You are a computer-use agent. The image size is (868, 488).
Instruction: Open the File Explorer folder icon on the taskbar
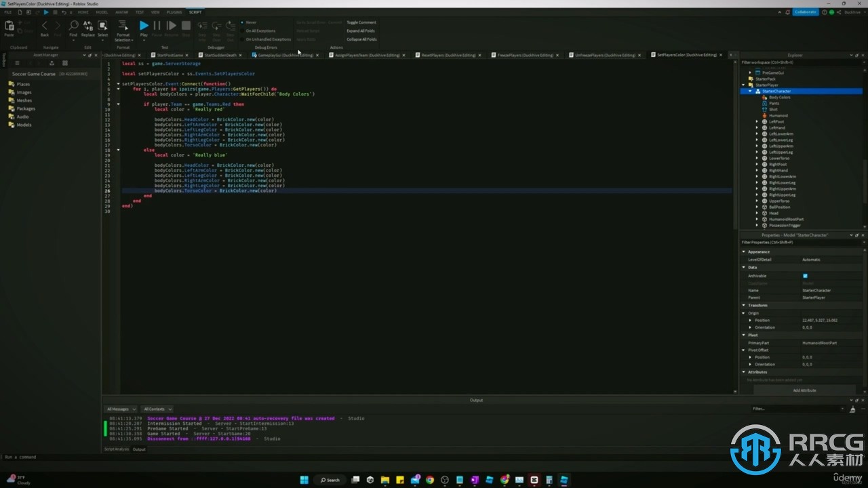pyautogui.click(x=385, y=480)
